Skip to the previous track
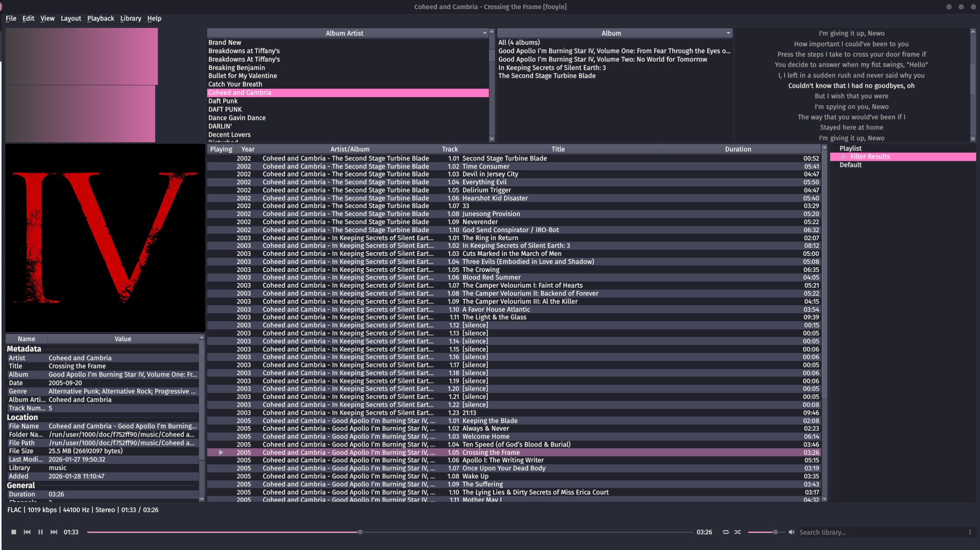Viewport: 980px width, 550px height. (x=27, y=532)
